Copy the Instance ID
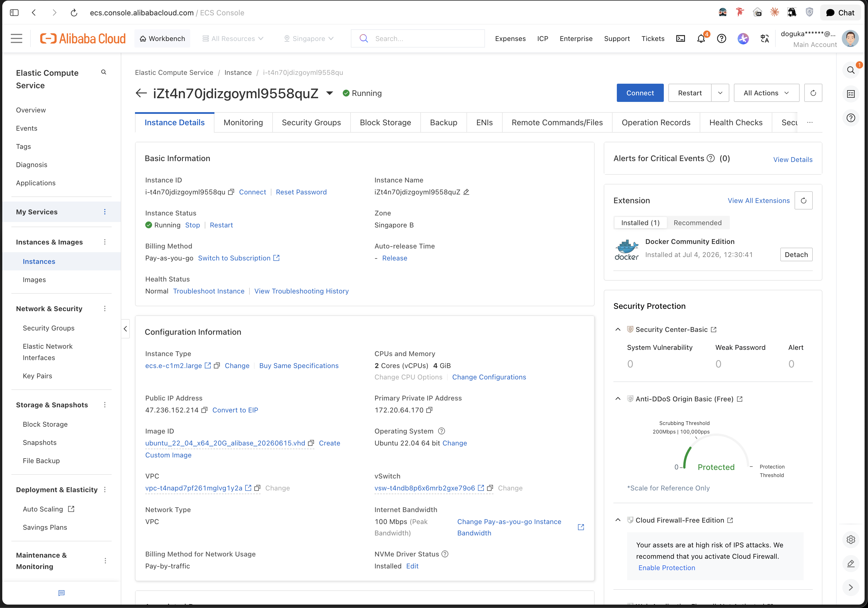868x608 pixels. 231,192
